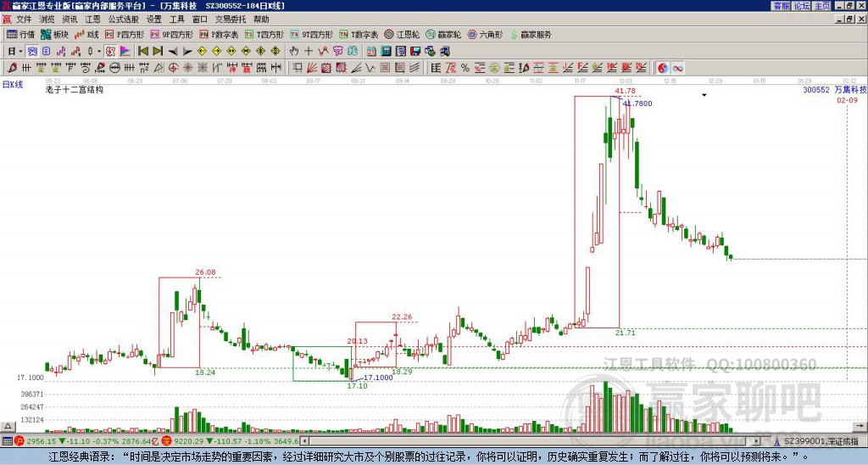Open the 9P四方形 tool
The width and height of the screenshot is (868, 465).
pyautogui.click(x=171, y=34)
